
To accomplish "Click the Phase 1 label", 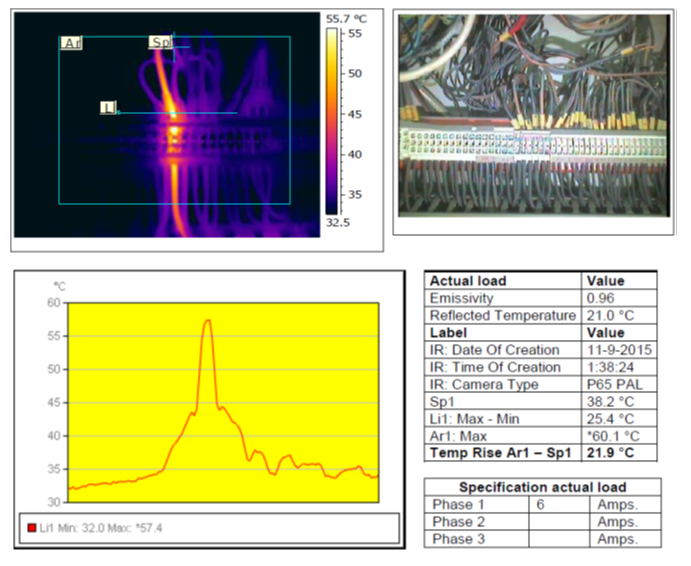I will click(458, 504).
